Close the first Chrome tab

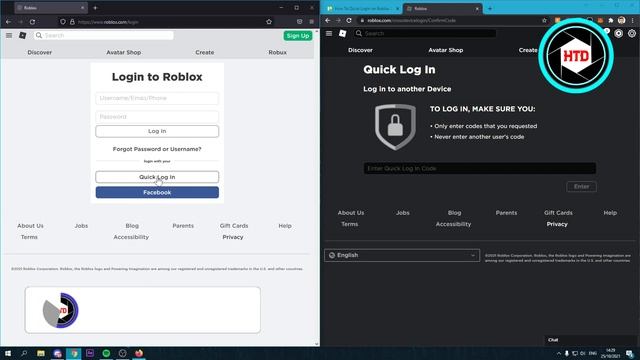click(397, 8)
